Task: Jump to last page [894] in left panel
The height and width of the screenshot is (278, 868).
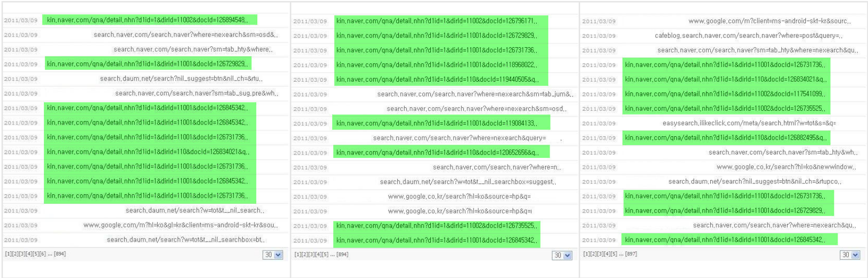Action: click(60, 254)
